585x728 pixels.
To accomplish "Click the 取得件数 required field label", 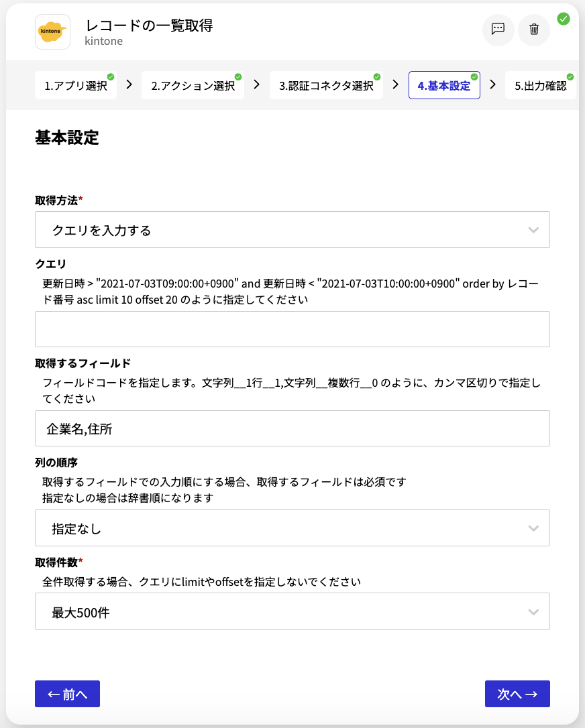I will [x=59, y=562].
